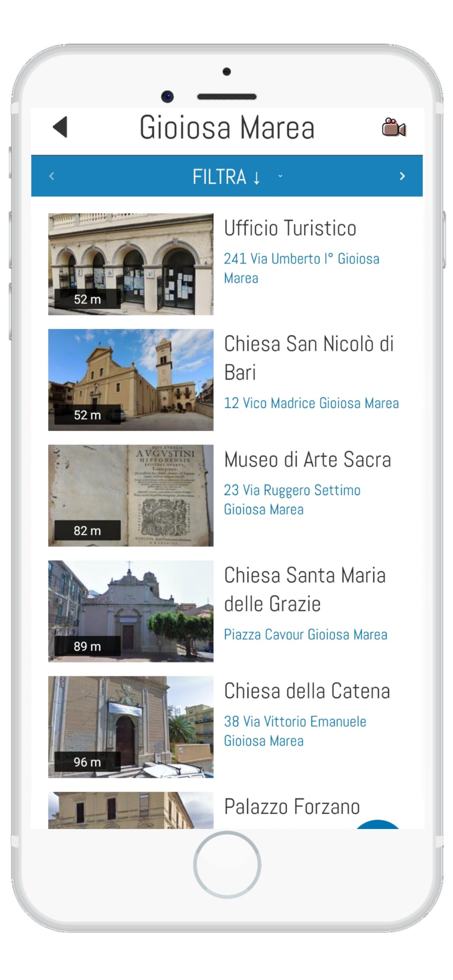Click the small chevron beside FILTRA
The height and width of the screenshot is (980, 453).
pos(280,175)
